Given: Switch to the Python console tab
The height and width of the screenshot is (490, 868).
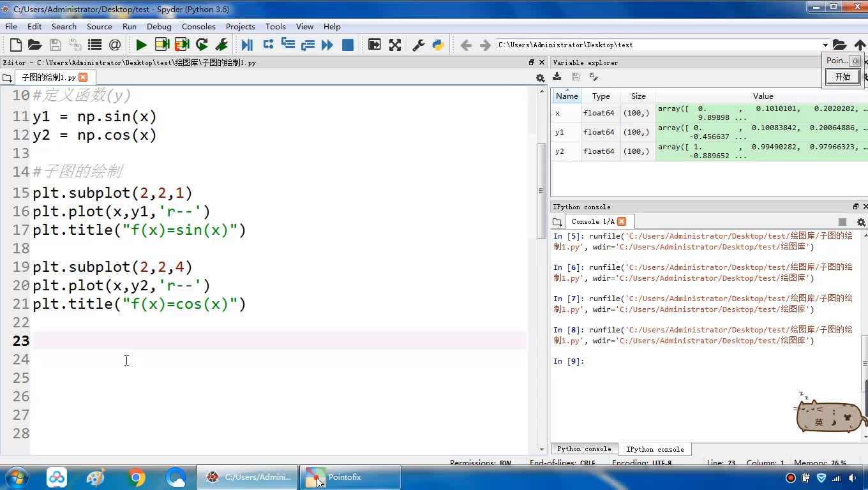Looking at the screenshot, I should coord(584,449).
